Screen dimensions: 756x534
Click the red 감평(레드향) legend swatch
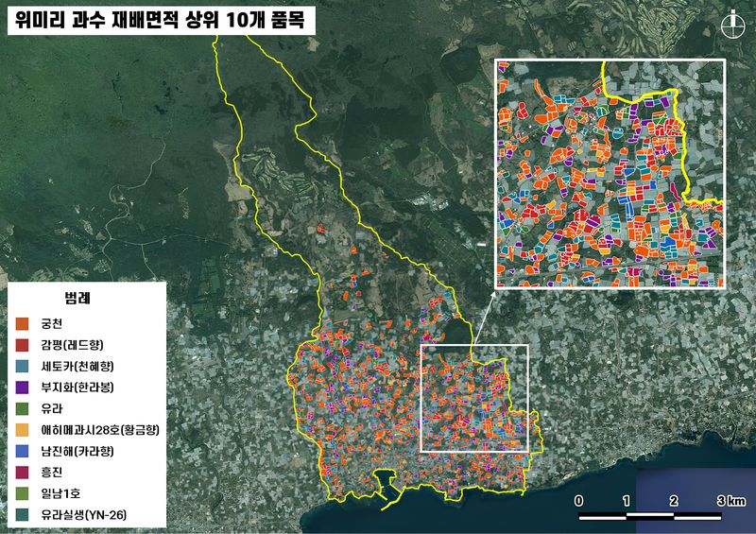[x=20, y=344]
